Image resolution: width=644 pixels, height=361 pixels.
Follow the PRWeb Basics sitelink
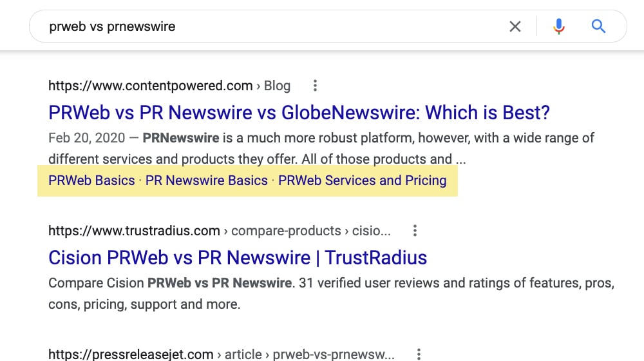[x=91, y=180]
